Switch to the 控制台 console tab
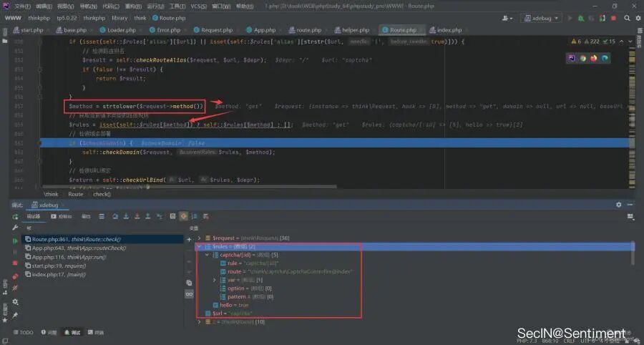 62,216
